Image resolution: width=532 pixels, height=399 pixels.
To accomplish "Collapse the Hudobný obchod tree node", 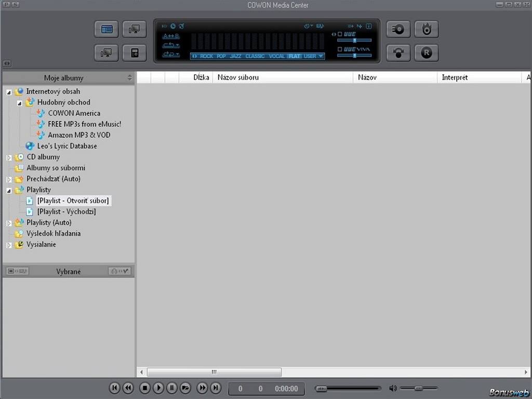I will [x=20, y=103].
